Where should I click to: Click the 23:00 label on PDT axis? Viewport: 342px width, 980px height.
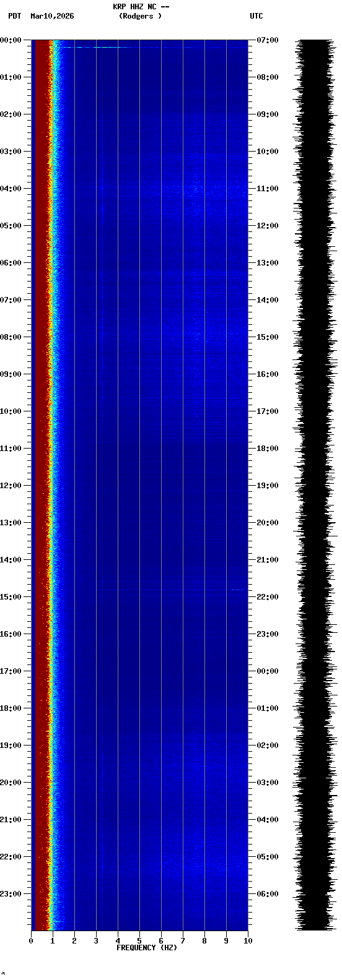pyautogui.click(x=11, y=894)
